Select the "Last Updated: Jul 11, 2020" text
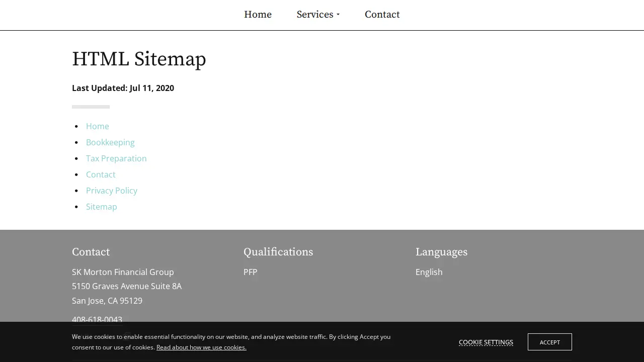The width and height of the screenshot is (644, 362). click(123, 88)
